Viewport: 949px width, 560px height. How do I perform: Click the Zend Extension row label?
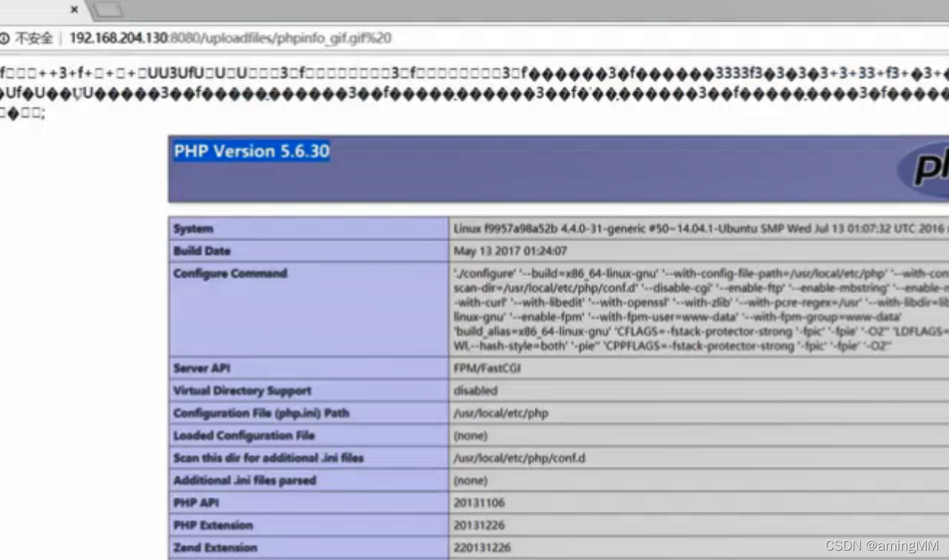215,547
